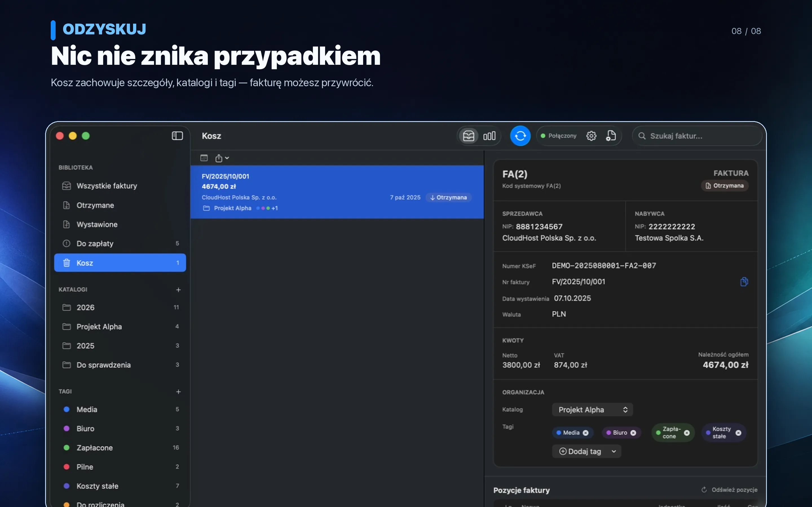
Task: Select invoice FV/2025/10/001 in the list
Action: click(x=337, y=192)
